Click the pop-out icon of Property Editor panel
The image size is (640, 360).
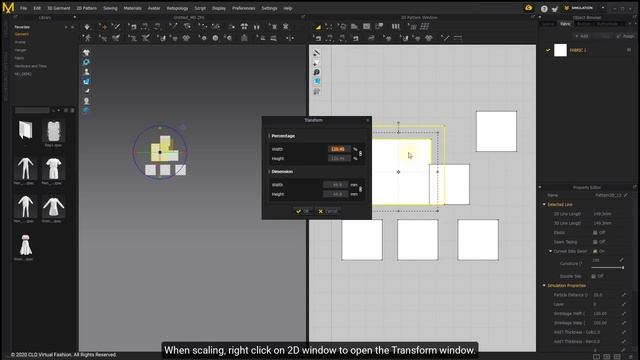pyautogui.click(x=634, y=187)
